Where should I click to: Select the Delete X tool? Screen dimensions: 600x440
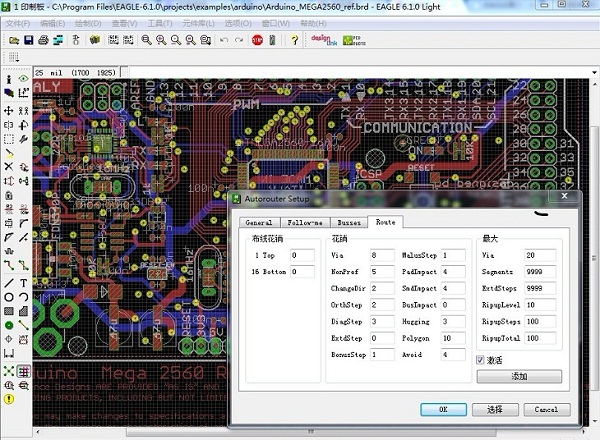(9, 167)
